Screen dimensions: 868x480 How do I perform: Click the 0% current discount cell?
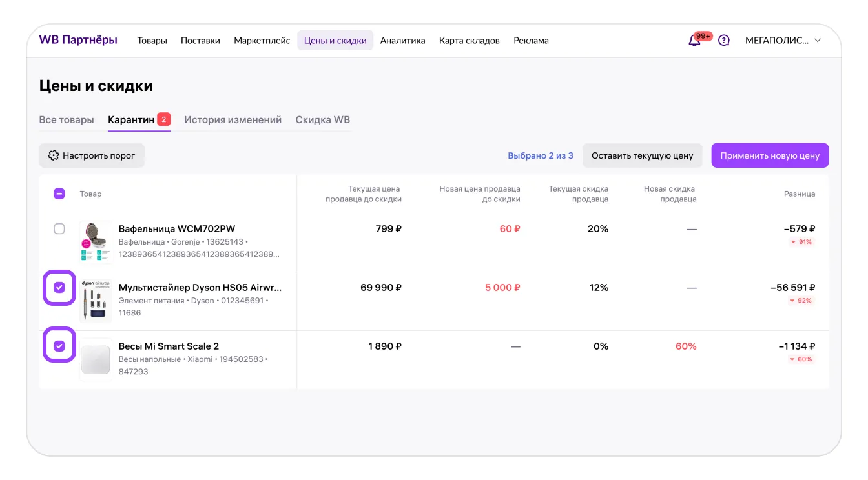click(601, 346)
